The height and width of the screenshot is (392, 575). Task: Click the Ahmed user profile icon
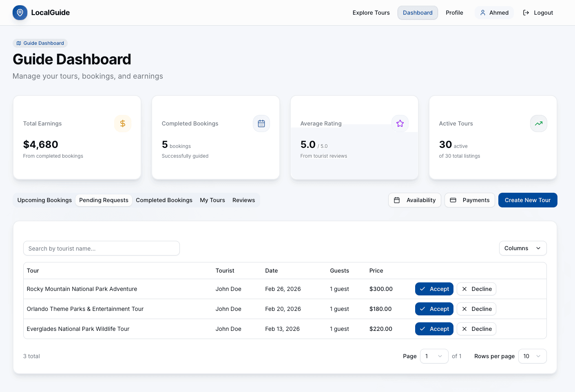pos(482,13)
